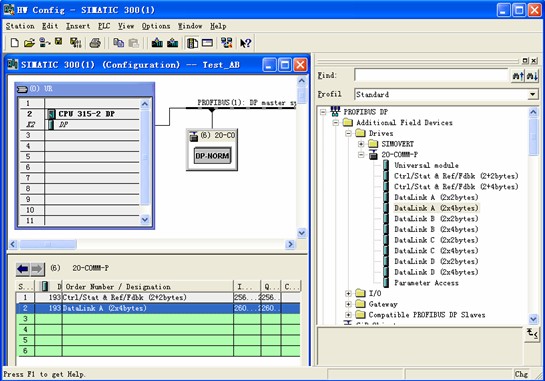545x381 pixels.
Task: Click the catalog tree scroll down arrow
Action: coord(533,319)
